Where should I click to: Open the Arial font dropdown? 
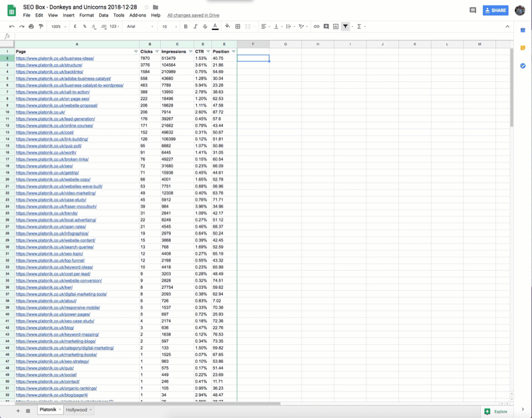tap(140, 27)
